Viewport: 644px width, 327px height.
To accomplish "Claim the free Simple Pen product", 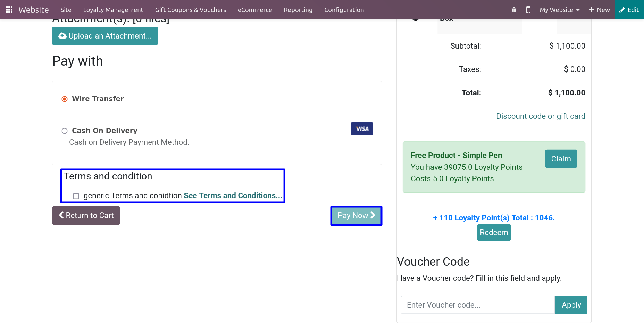I will coord(561,159).
